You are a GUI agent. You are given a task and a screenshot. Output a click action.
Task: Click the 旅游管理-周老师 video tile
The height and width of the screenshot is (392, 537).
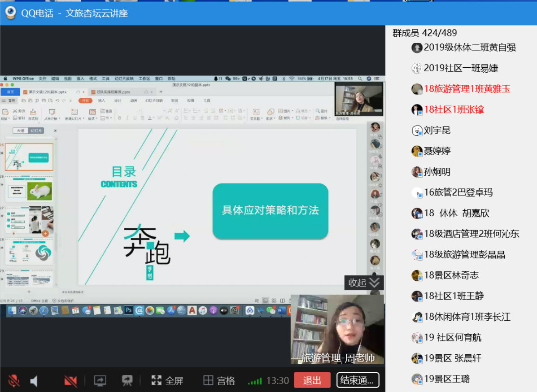[x=337, y=329]
